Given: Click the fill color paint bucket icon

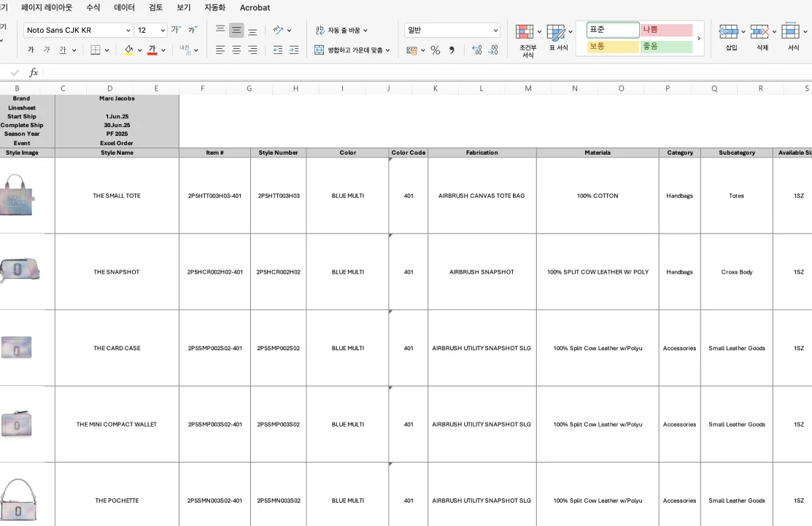Looking at the screenshot, I should click(x=128, y=50).
